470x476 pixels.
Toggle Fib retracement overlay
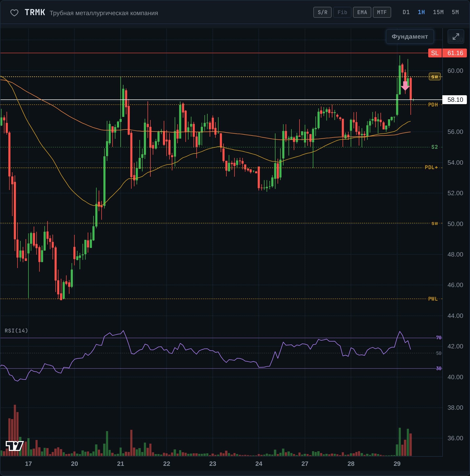[342, 12]
